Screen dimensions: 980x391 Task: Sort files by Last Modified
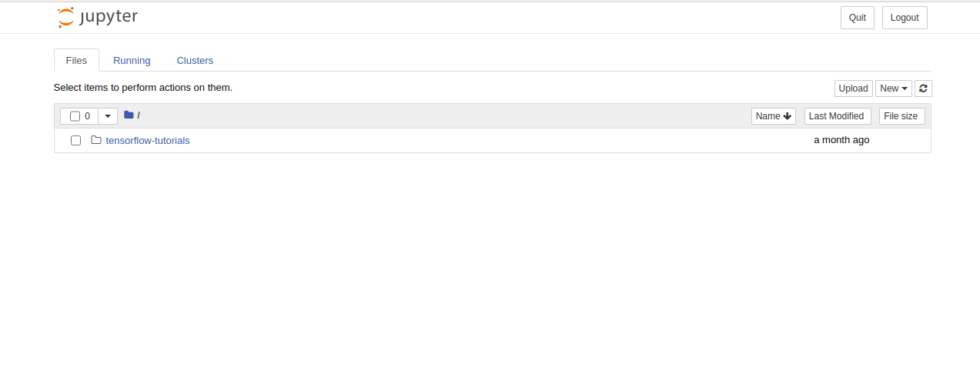click(838, 116)
